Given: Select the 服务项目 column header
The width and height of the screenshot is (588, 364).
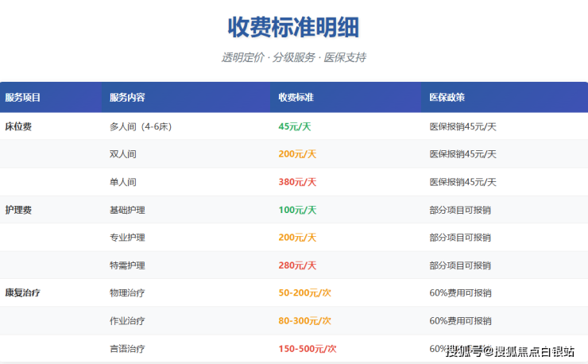Looking at the screenshot, I should click(22, 98).
